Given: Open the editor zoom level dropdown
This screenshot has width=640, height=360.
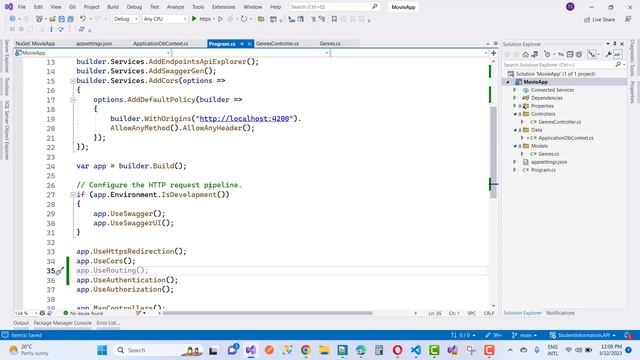Looking at the screenshot, I should point(26,313).
